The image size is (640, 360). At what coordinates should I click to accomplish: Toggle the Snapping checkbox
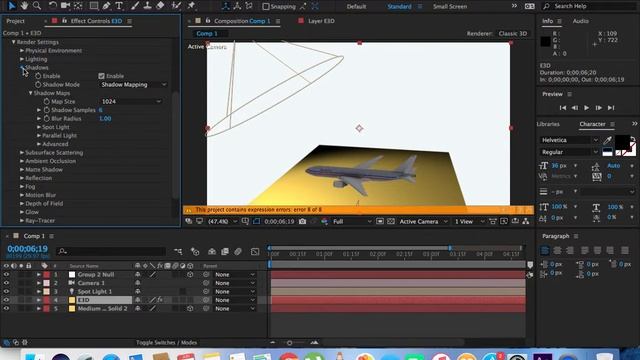(x=266, y=7)
